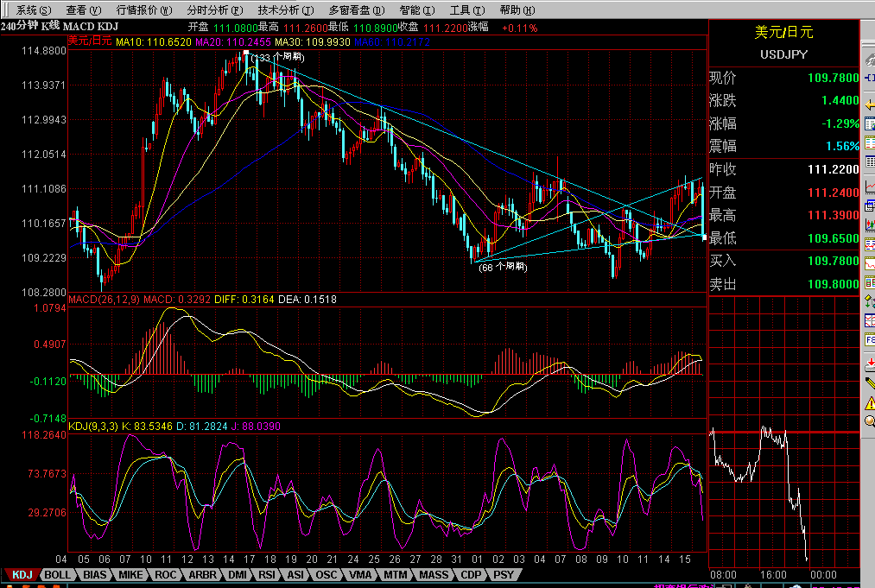Open the 多窗看盘(O) menu

pyautogui.click(x=357, y=10)
